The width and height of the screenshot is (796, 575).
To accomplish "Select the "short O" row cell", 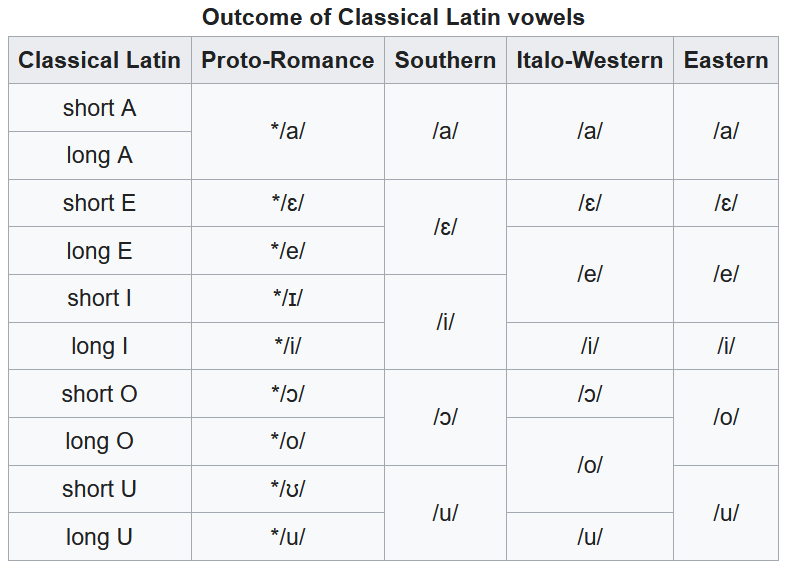I will click(x=99, y=394).
